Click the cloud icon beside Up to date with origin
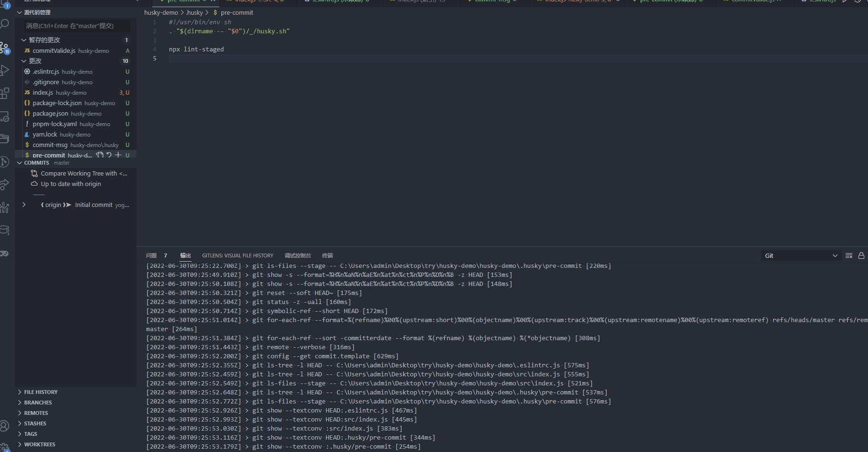The image size is (868, 452). point(34,184)
